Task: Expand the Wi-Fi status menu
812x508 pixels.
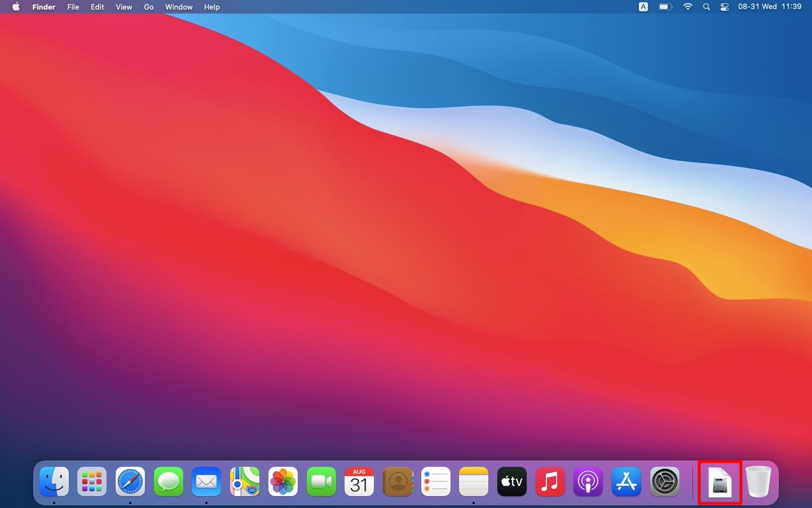Action: tap(687, 7)
